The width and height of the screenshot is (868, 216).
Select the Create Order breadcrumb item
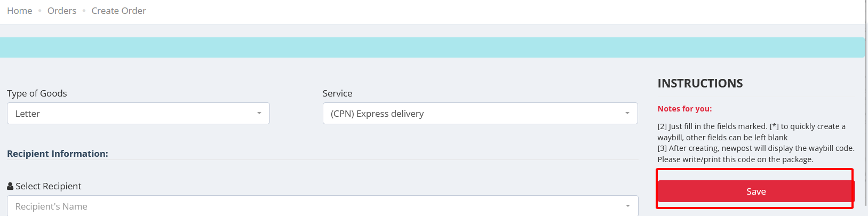tap(118, 11)
